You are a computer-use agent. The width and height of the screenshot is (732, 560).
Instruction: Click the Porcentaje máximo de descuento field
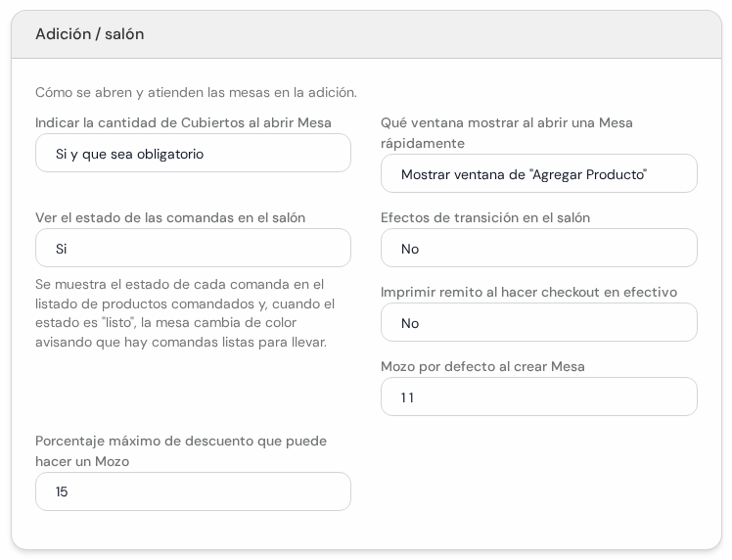point(193,491)
